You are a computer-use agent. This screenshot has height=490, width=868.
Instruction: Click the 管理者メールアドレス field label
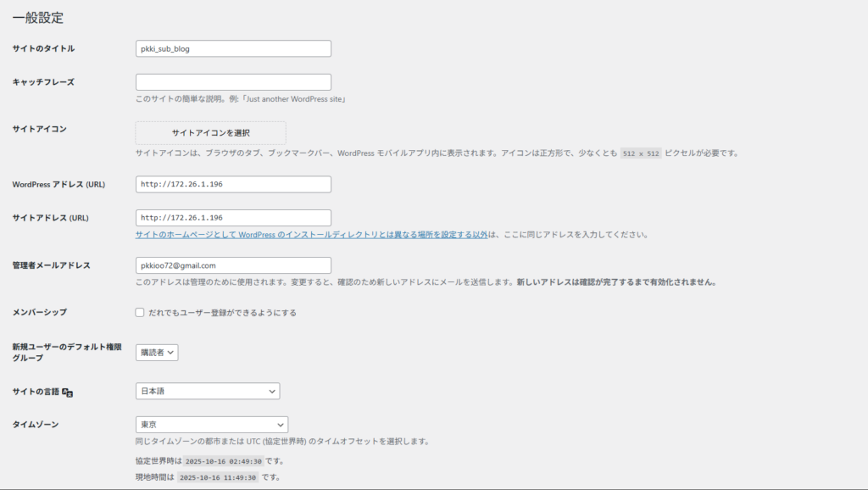(51, 265)
